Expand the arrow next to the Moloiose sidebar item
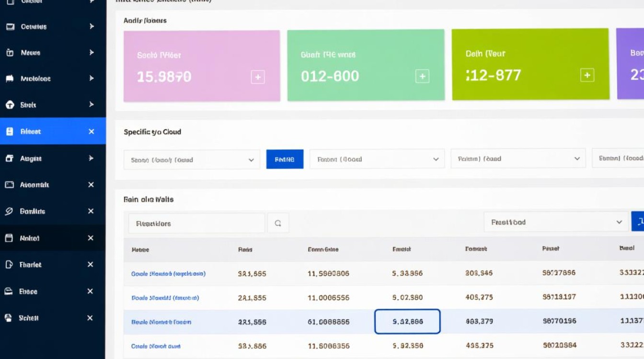The height and width of the screenshot is (359, 644). click(91, 79)
